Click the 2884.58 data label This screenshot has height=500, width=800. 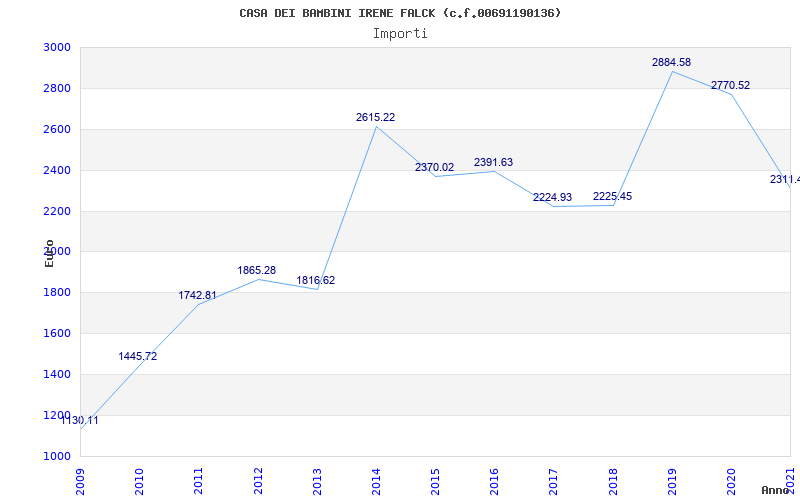click(671, 62)
